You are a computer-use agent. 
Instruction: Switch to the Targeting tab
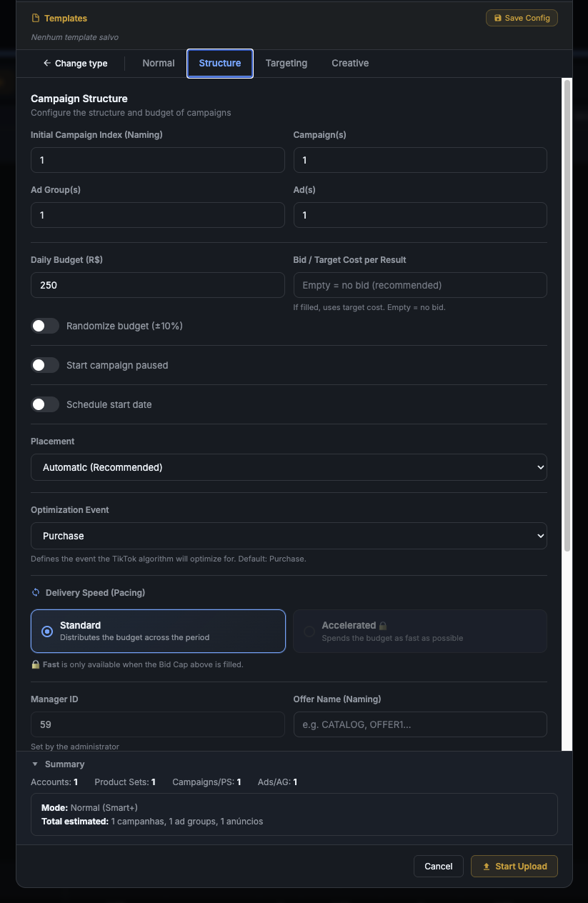[x=286, y=63]
